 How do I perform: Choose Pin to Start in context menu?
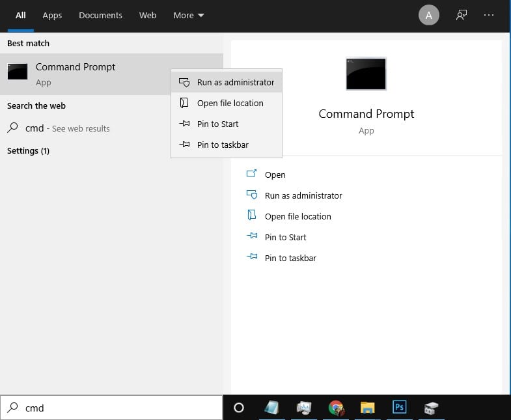[217, 124]
